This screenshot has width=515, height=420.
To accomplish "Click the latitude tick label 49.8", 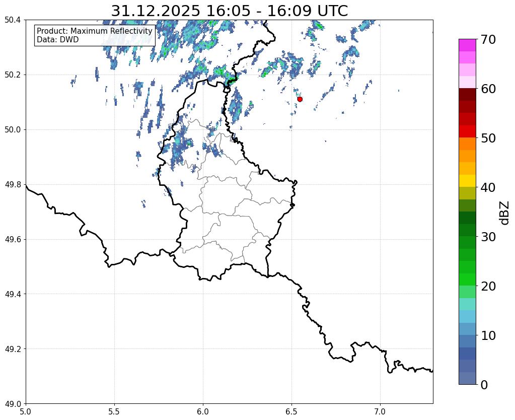I will coord(13,185).
